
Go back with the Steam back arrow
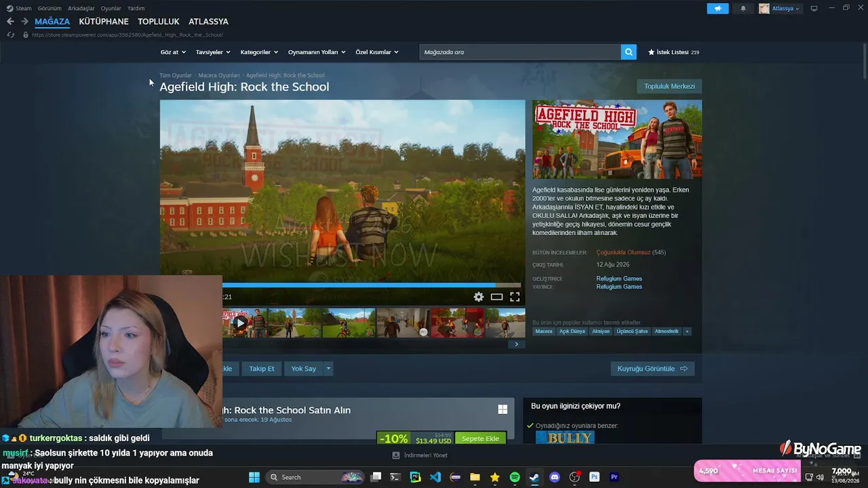click(x=10, y=22)
